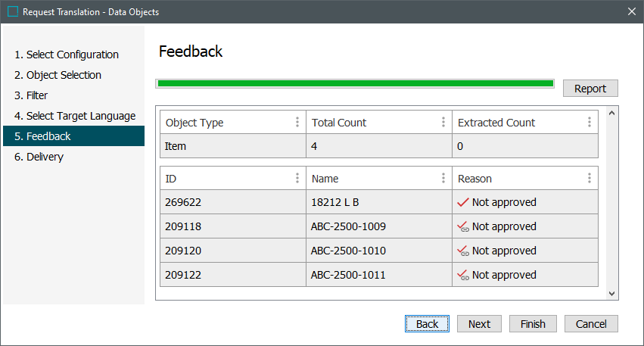This screenshot has width=644, height=346.
Task: Open the Reason column options menu
Action: coord(590,179)
